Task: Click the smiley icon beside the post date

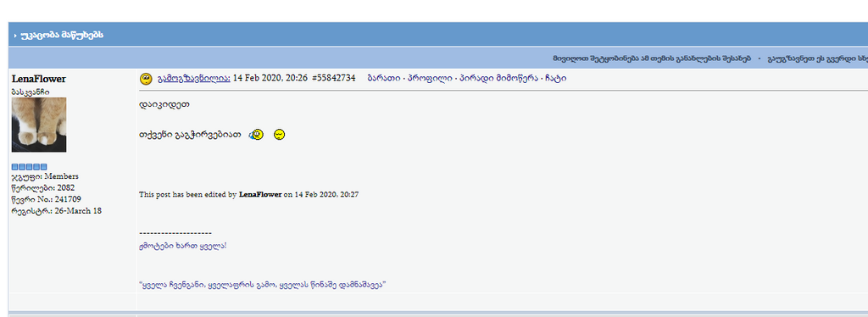Action: pyautogui.click(x=146, y=79)
